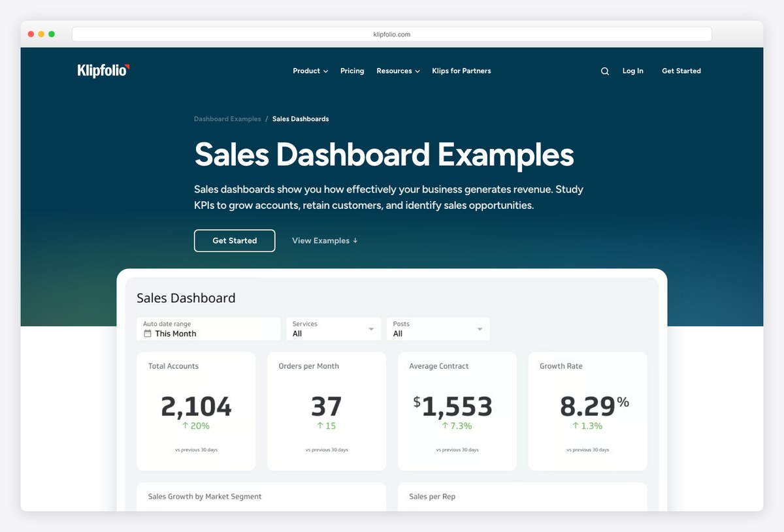The image size is (784, 532).
Task: Click the klipfolio.com address bar
Action: (392, 34)
